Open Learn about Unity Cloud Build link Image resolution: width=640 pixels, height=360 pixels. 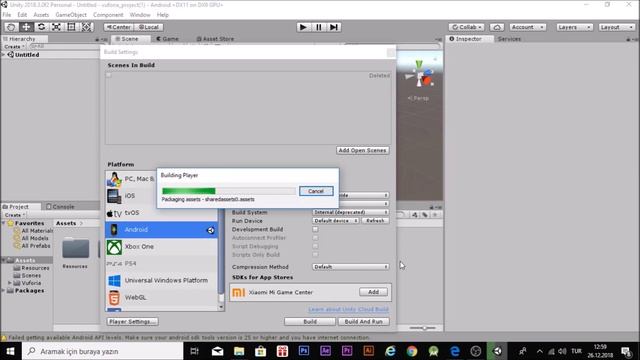coord(348,309)
